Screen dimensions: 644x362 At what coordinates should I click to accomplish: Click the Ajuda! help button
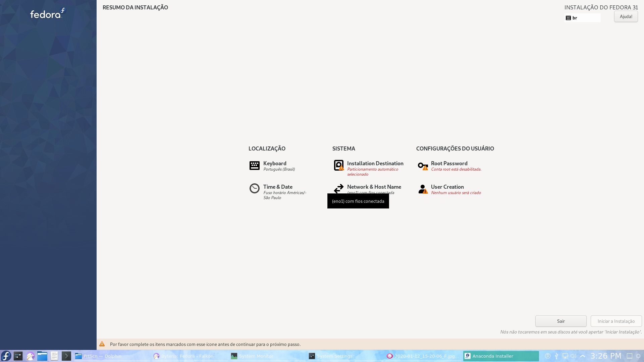tap(626, 16)
